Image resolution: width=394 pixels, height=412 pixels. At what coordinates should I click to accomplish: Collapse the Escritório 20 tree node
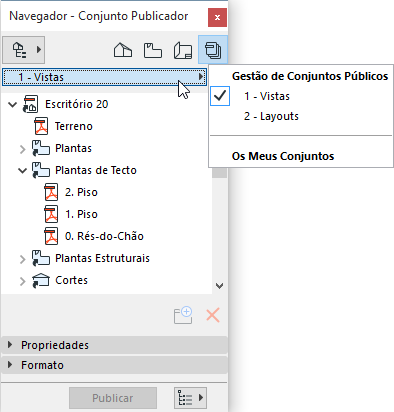point(13,104)
